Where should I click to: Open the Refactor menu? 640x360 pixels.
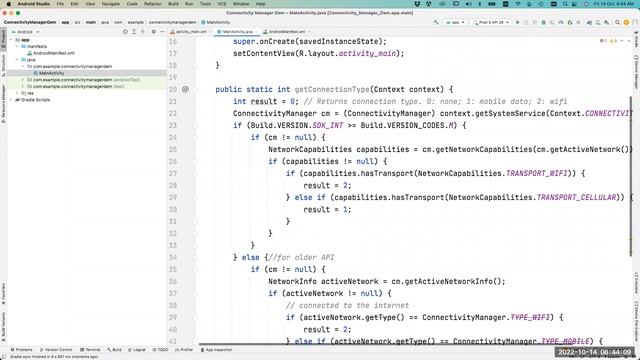pyautogui.click(x=153, y=4)
